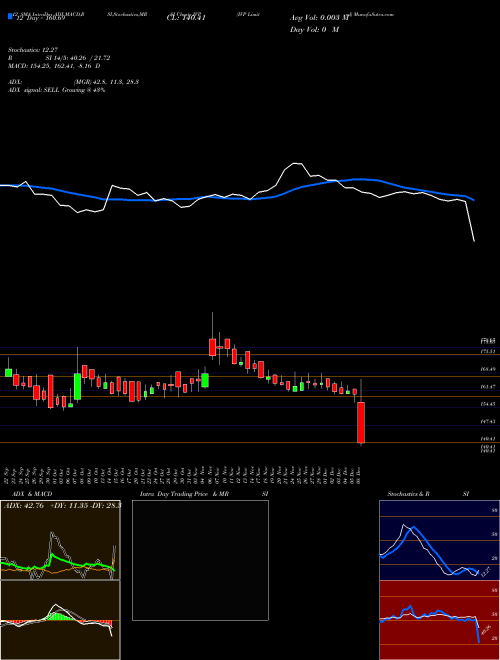Click the tall green candle in early October
Image resolution: width=500 pixels, height=660 pixels.
click(77, 386)
